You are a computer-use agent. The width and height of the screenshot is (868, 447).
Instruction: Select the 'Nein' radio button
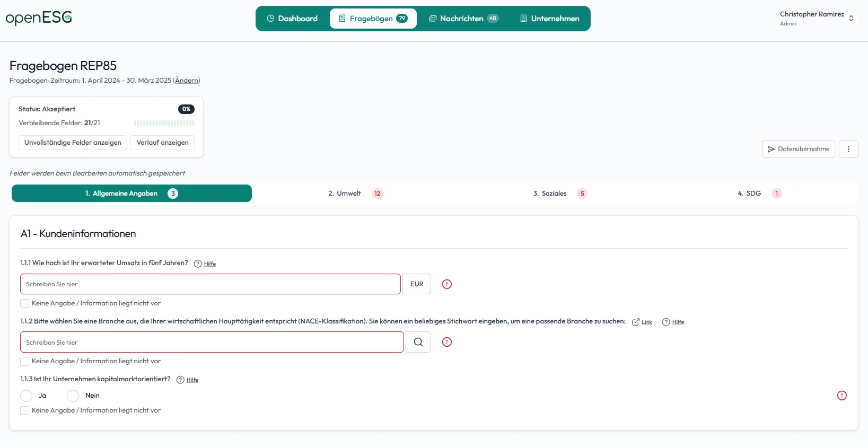tap(73, 396)
